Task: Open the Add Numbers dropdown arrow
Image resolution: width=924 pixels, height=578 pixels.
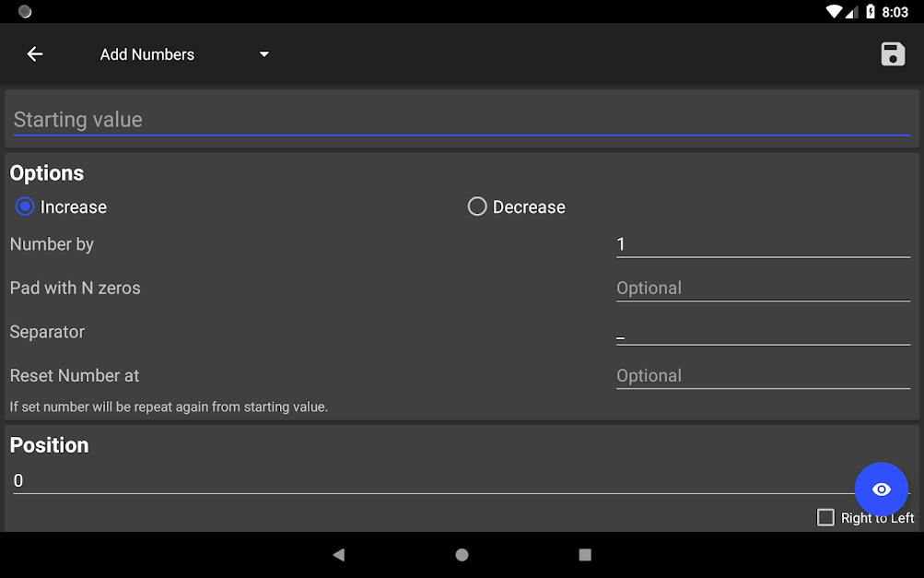Action: click(x=264, y=54)
